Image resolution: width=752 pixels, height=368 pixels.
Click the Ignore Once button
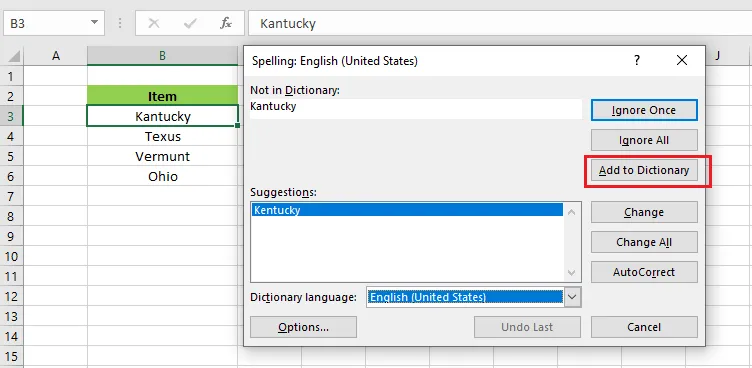(644, 110)
